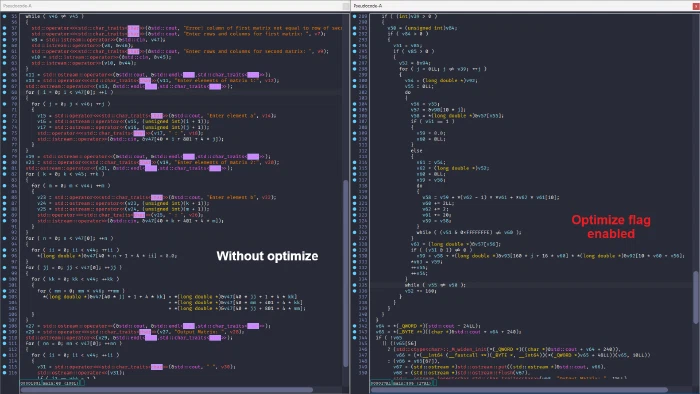Screen dimensions: 700x394
Task: Click breakpoint dot beside right line 326 while condition
Action: point(354,232)
